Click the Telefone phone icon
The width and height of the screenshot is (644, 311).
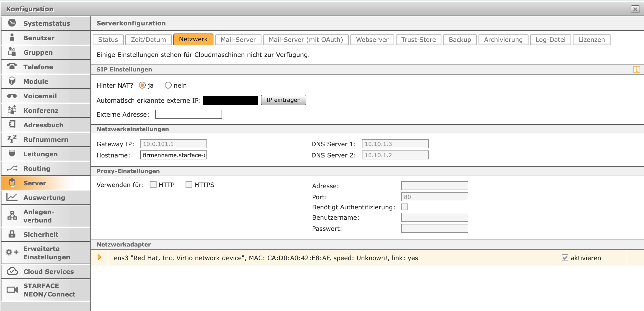12,66
